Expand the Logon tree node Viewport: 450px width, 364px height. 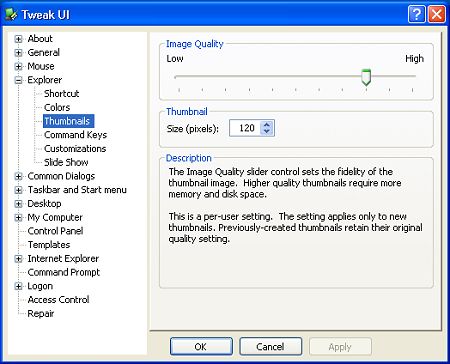[18, 286]
